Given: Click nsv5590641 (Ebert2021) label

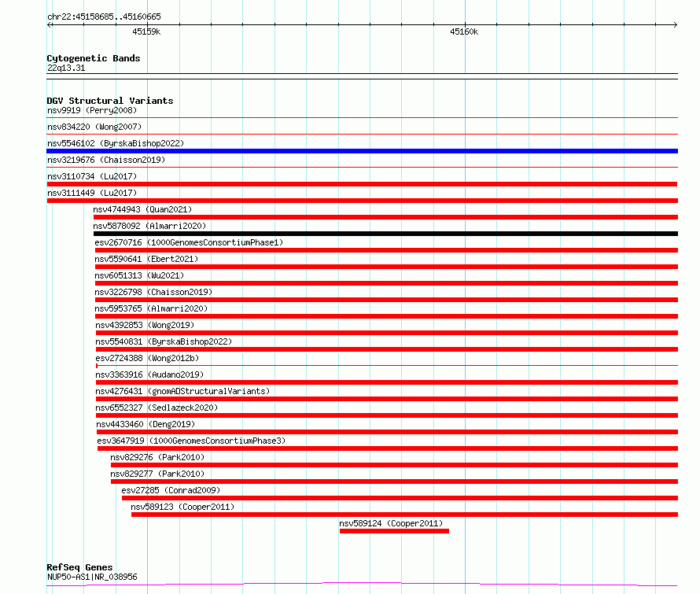Looking at the screenshot, I should point(146,259).
